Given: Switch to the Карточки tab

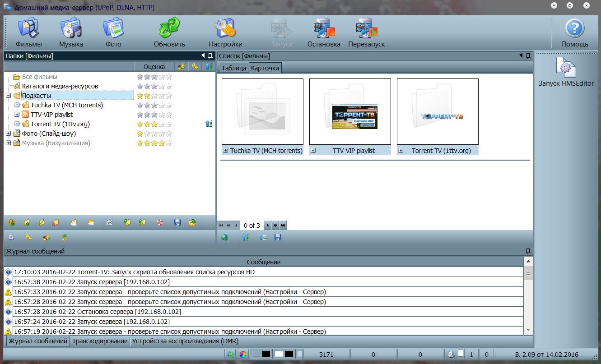Looking at the screenshot, I should [x=265, y=68].
